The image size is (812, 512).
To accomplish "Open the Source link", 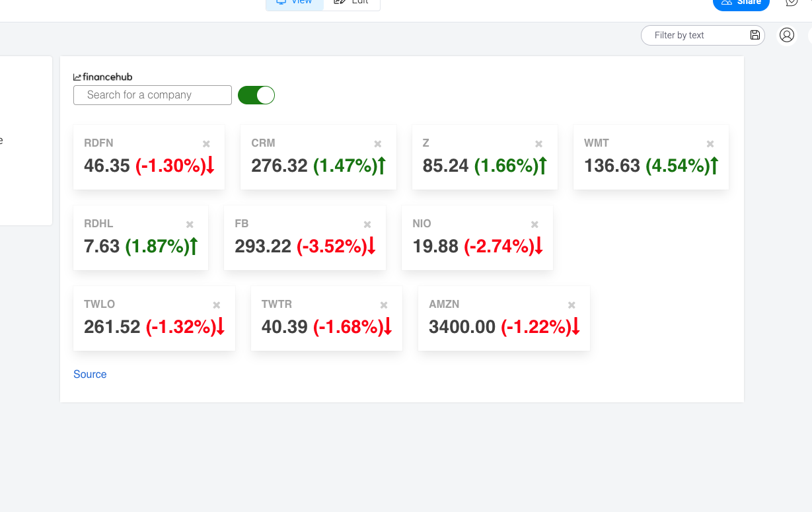I will click(x=90, y=374).
